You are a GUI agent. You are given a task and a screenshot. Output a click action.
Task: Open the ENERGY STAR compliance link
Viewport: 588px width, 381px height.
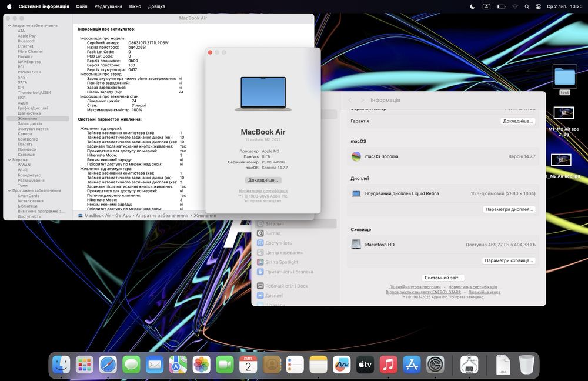click(x=423, y=292)
